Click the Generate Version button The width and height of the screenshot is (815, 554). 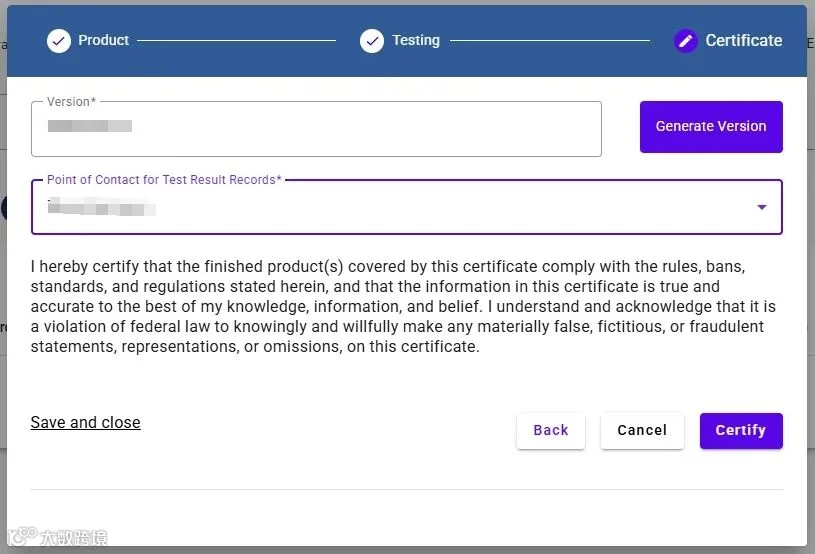[711, 127]
